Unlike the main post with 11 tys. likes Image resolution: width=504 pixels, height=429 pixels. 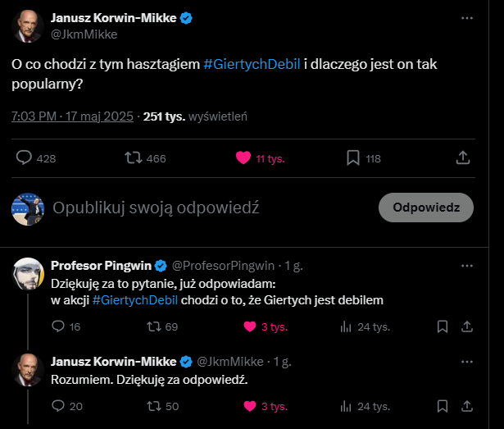pos(243,158)
